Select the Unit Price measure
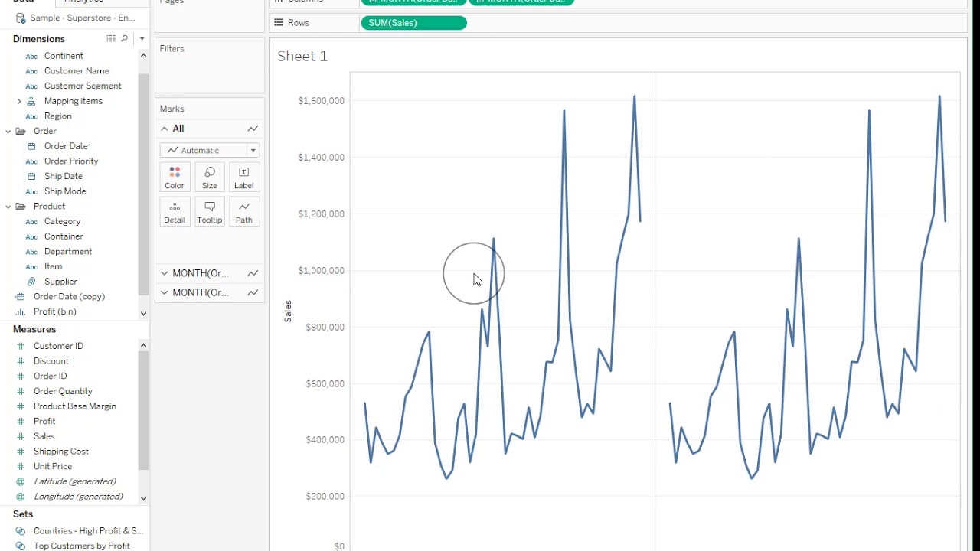The width and height of the screenshot is (980, 551). [x=53, y=466]
